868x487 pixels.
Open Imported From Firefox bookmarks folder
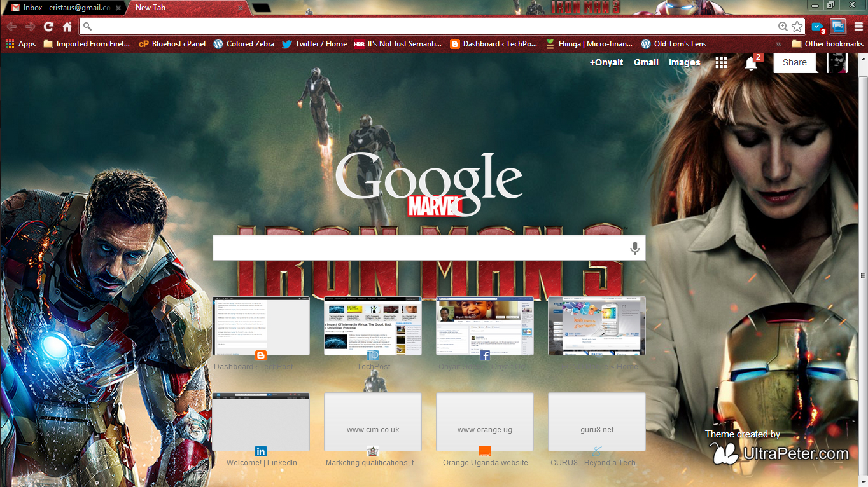[x=87, y=44]
